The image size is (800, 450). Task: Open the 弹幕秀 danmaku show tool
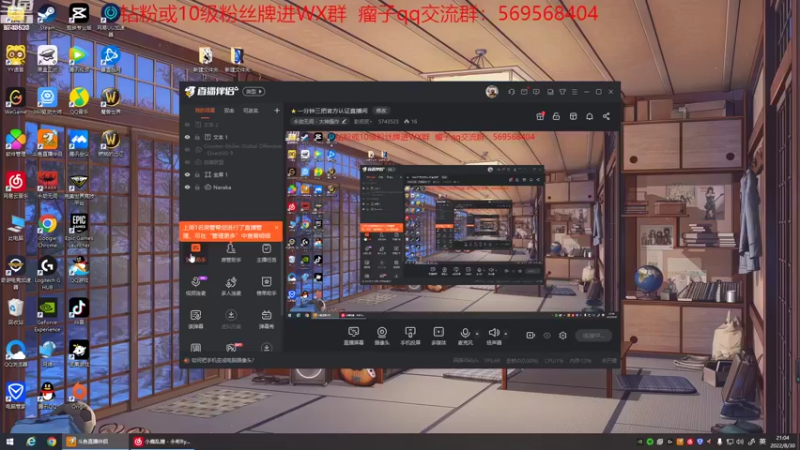266,319
